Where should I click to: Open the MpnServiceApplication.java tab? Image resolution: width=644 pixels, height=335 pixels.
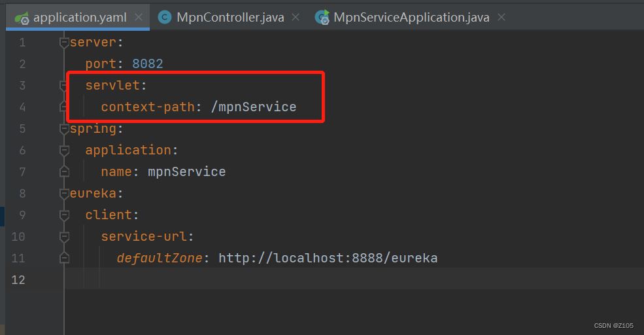coord(411,17)
